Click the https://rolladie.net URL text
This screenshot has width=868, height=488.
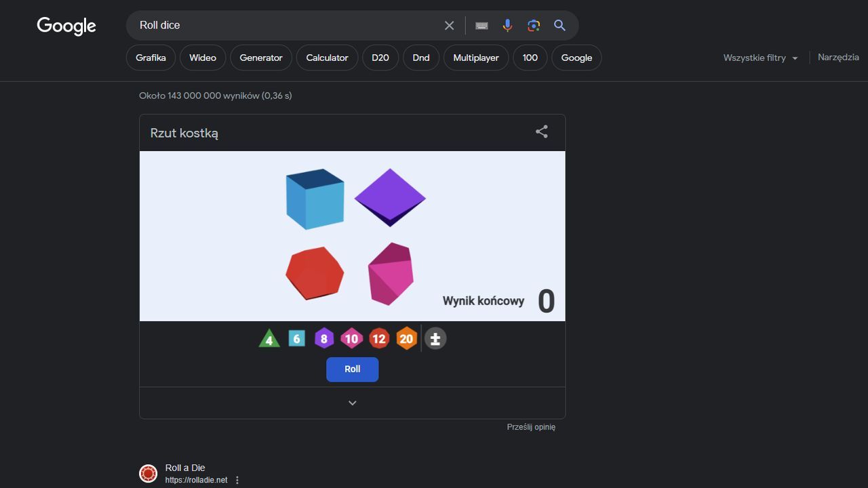[196, 480]
